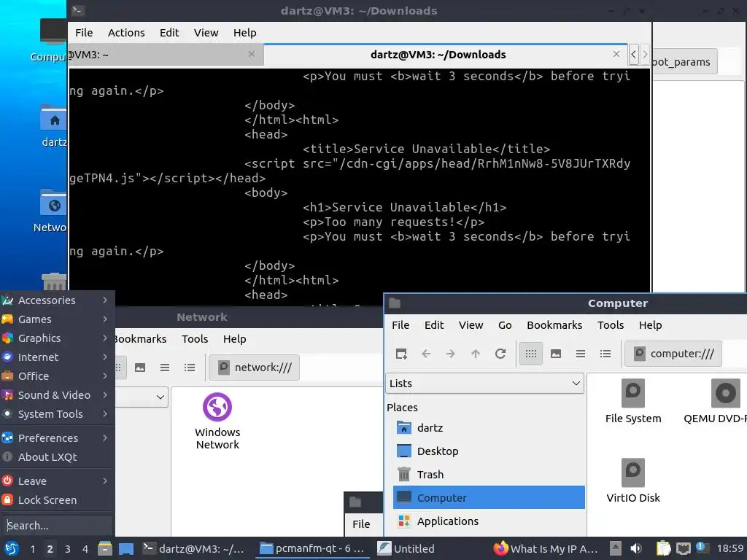Image resolution: width=747 pixels, height=560 pixels.
Task: Select Applications in Places list
Action: (x=489, y=521)
